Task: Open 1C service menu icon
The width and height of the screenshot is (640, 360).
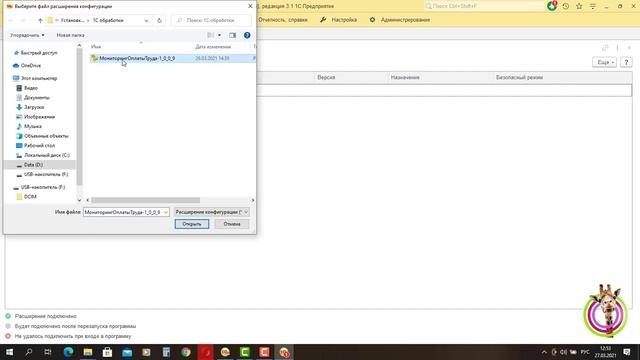Action: [593, 6]
